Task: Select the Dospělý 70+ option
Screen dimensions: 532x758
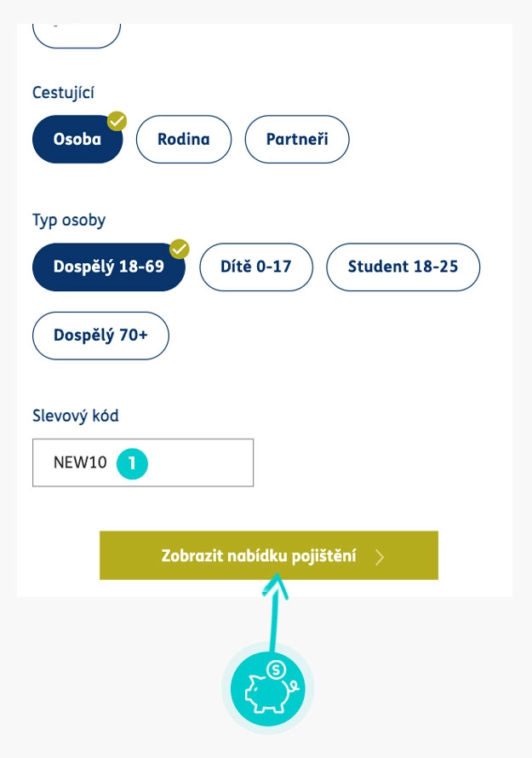Action: point(100,336)
